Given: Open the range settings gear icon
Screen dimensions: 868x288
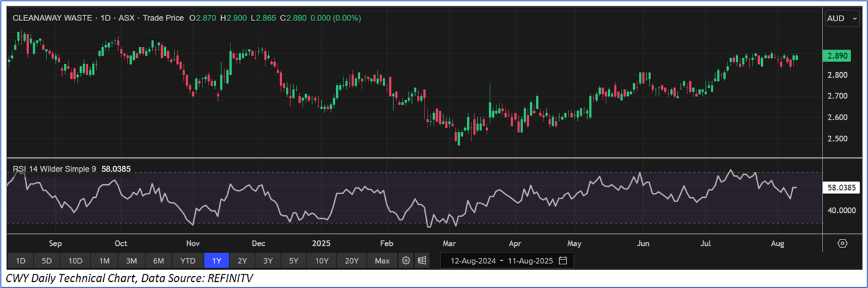Looking at the screenshot, I should click(406, 260).
